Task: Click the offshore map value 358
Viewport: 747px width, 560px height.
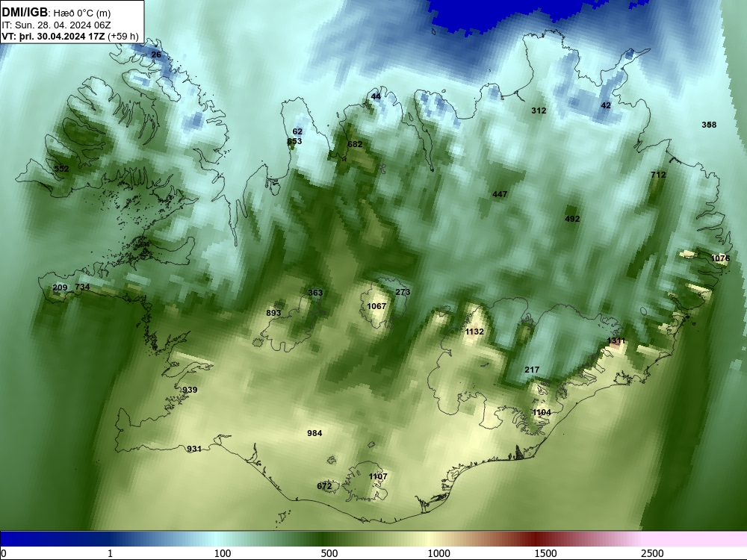Action: point(709,125)
